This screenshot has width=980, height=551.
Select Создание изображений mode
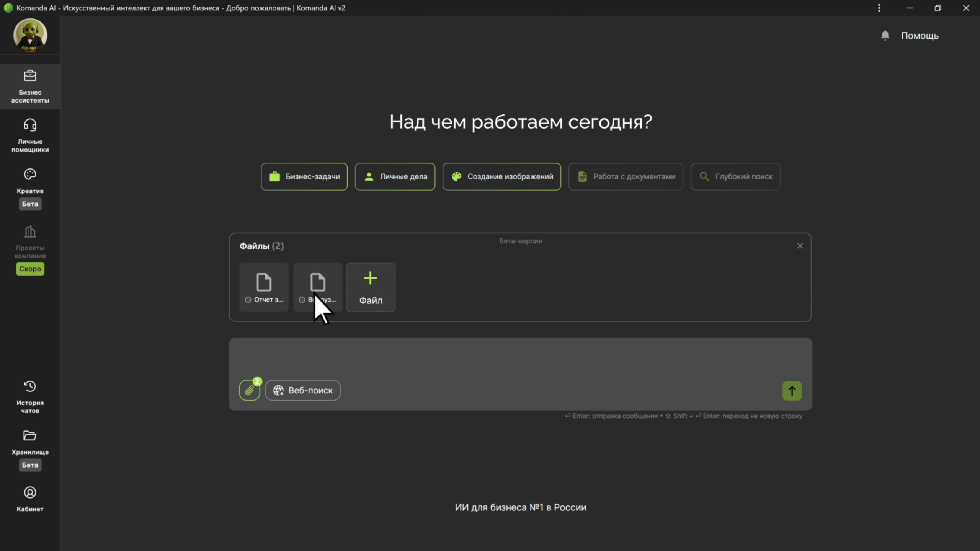pyautogui.click(x=501, y=176)
